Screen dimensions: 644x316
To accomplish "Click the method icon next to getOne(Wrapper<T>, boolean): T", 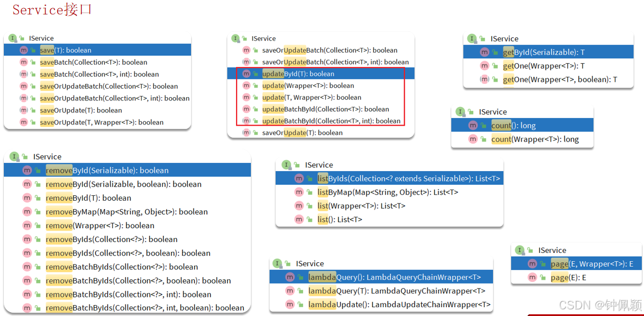I will click(485, 79).
